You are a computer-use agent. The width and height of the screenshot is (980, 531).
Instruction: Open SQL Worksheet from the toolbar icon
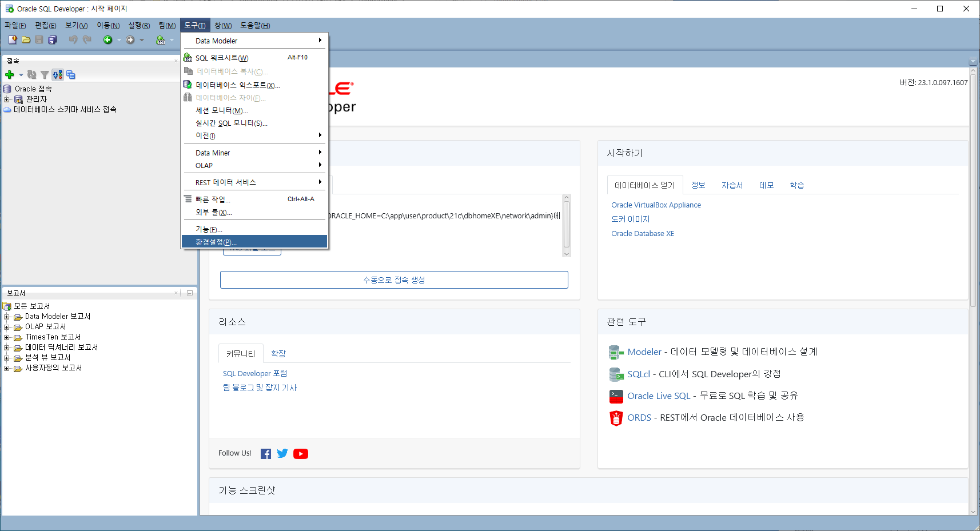pyautogui.click(x=161, y=39)
